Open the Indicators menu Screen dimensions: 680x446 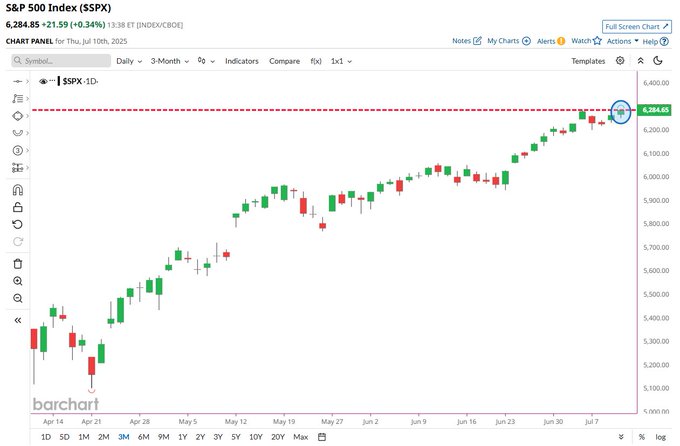[242, 61]
